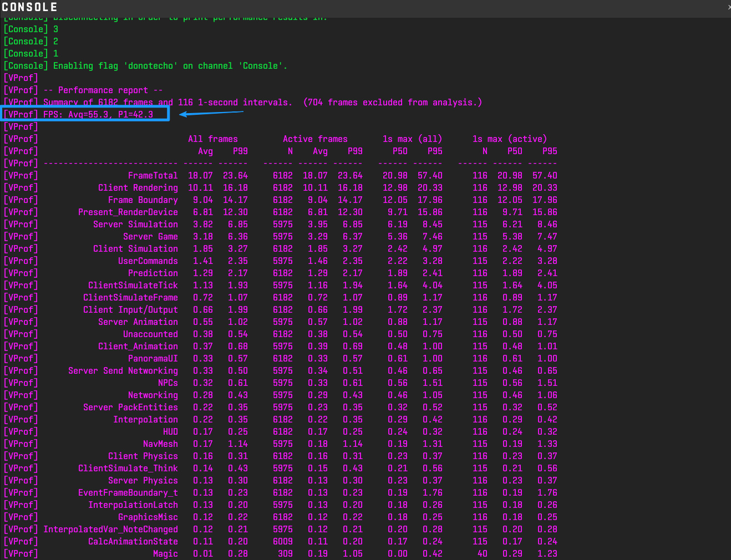
Task: Select the 'Server Send Networking' row label
Action: point(123,371)
